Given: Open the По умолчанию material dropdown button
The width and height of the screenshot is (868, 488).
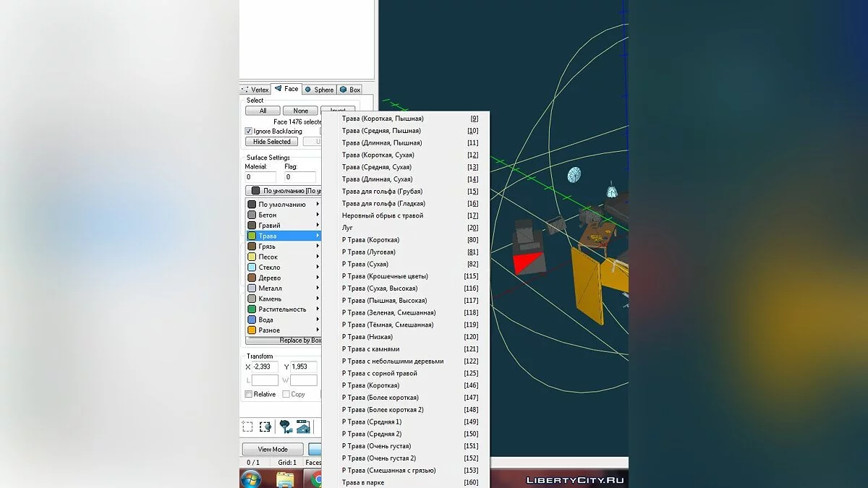Looking at the screenshot, I should 284,191.
